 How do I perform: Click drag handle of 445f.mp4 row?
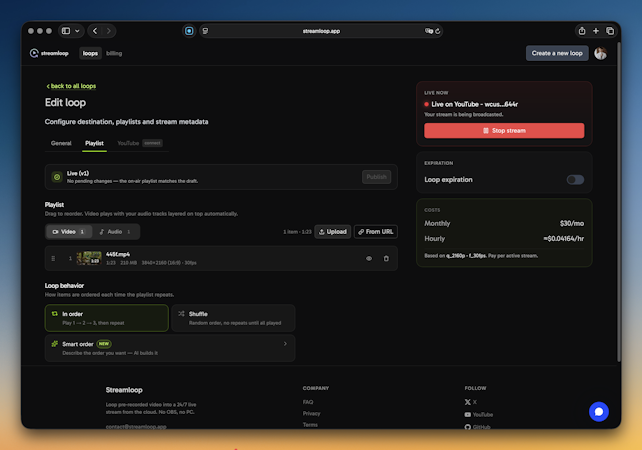tap(53, 258)
